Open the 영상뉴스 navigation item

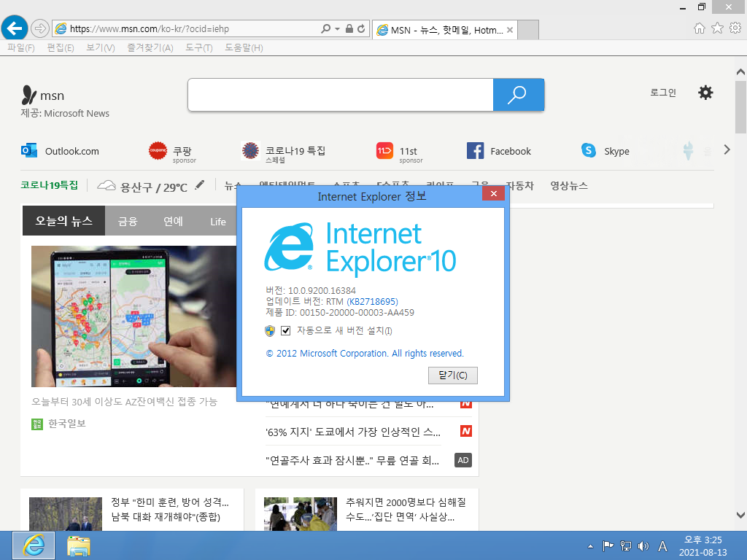[x=569, y=186]
